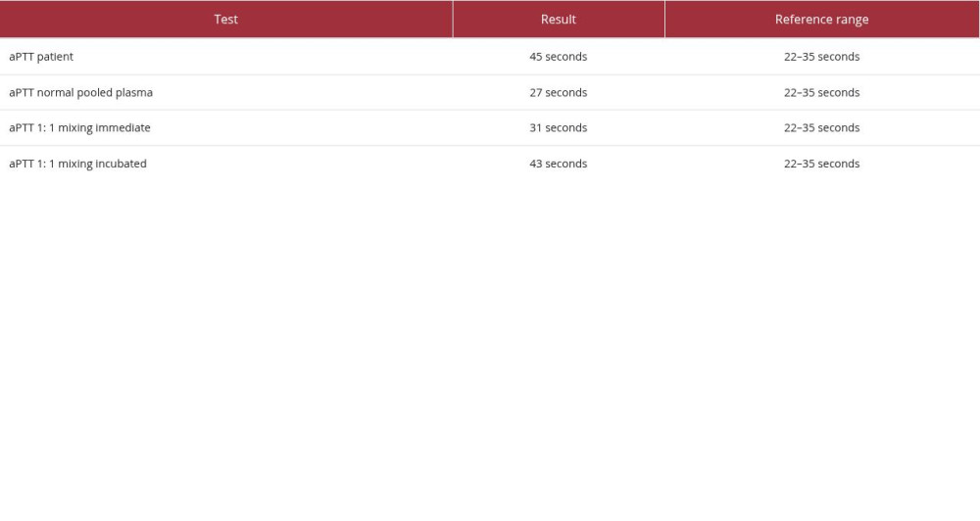
Task: Select reference range for normal pooled plasma
Action: [822, 92]
